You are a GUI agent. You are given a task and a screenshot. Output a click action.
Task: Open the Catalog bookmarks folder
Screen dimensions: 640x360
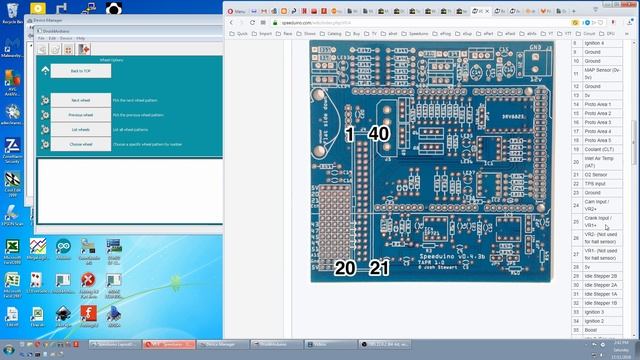coord(330,34)
